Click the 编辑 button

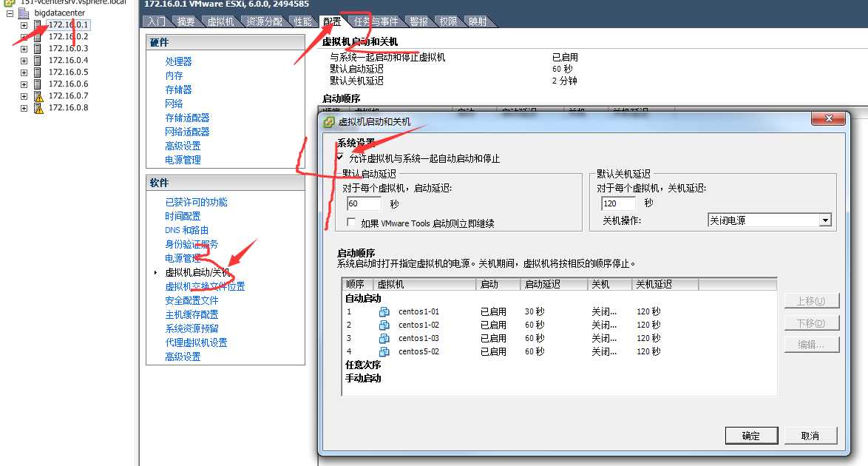812,345
